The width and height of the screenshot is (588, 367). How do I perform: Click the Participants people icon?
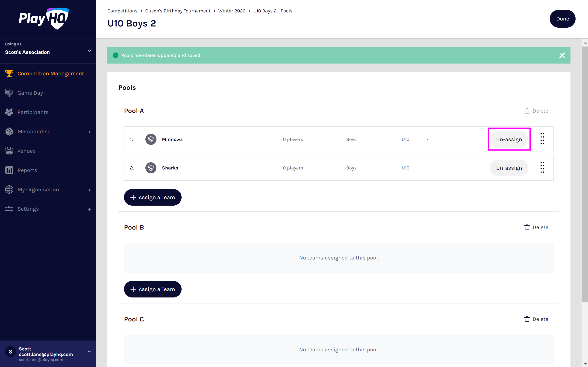click(9, 112)
